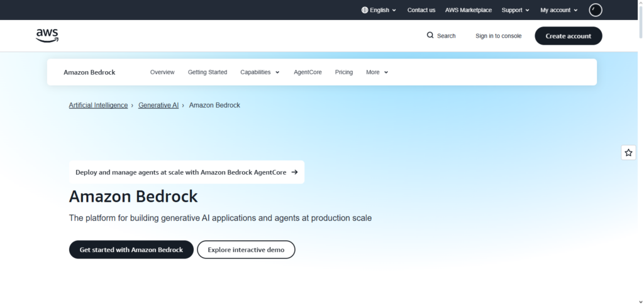The image size is (644, 305).
Task: Click the Amazon Bedrock nav title
Action: [89, 72]
